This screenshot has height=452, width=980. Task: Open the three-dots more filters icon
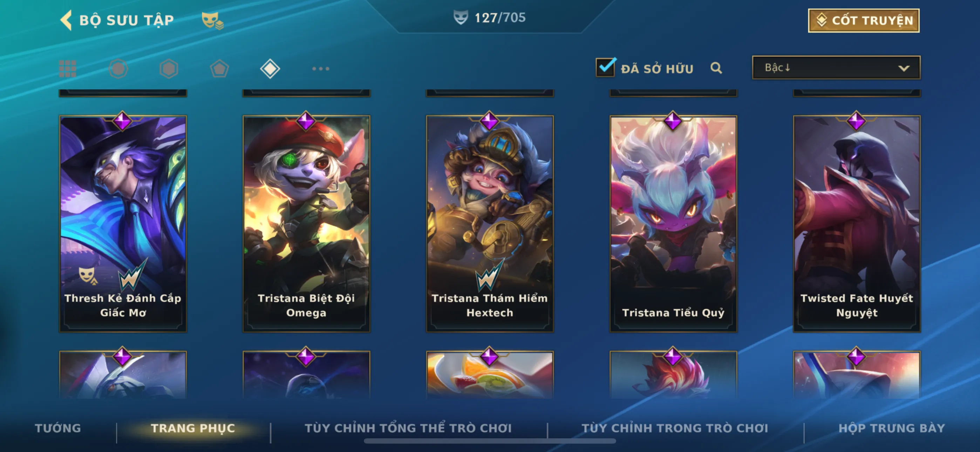click(321, 69)
